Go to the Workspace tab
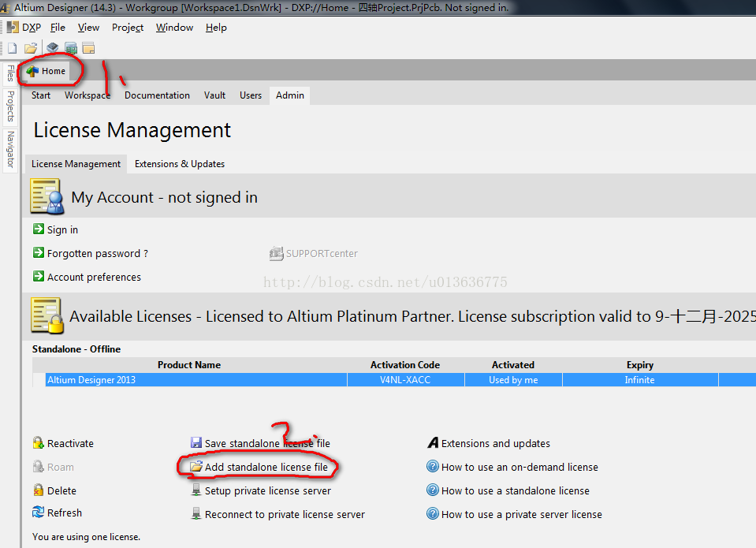Image resolution: width=756 pixels, height=548 pixels. pos(87,95)
